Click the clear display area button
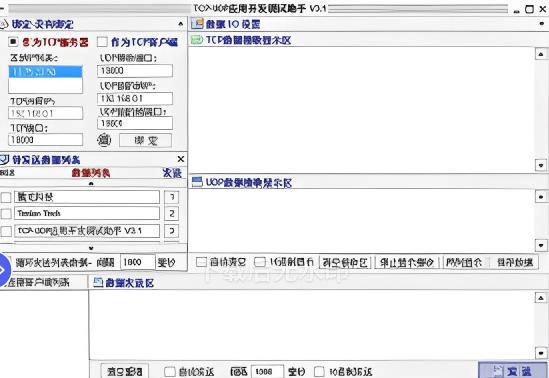Image resolution: width=549 pixels, height=378 pixels. tap(345, 262)
